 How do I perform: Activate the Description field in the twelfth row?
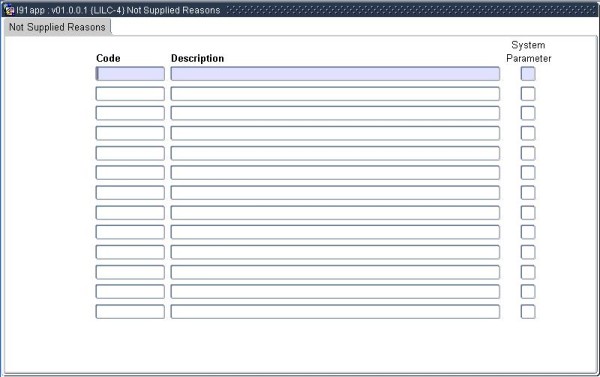click(335, 291)
